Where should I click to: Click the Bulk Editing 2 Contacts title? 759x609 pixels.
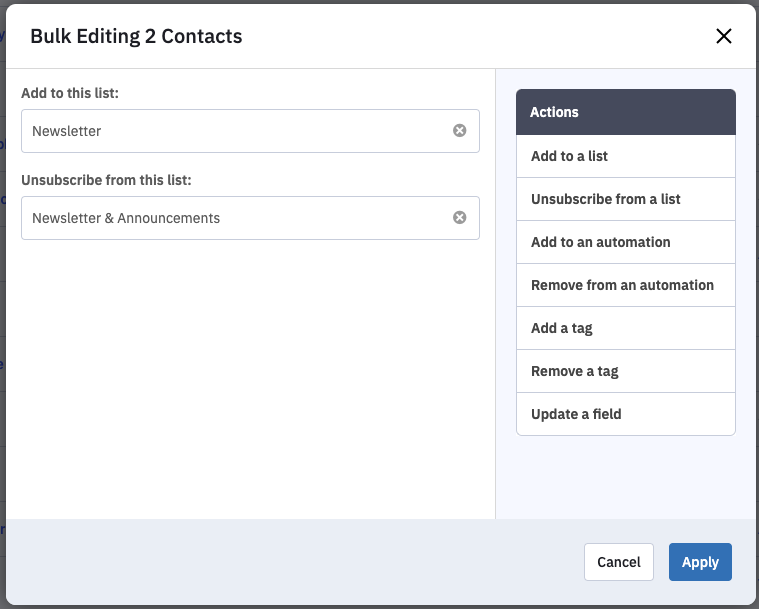[136, 36]
